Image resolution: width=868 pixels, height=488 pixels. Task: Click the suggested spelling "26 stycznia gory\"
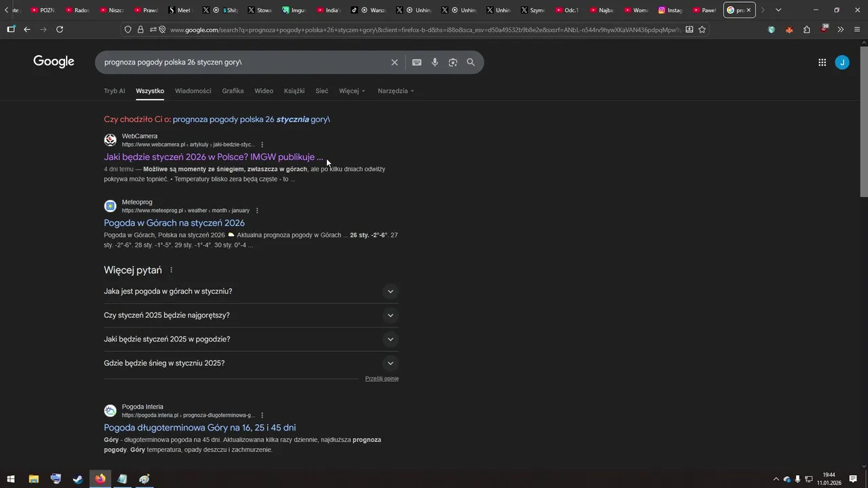(251, 119)
